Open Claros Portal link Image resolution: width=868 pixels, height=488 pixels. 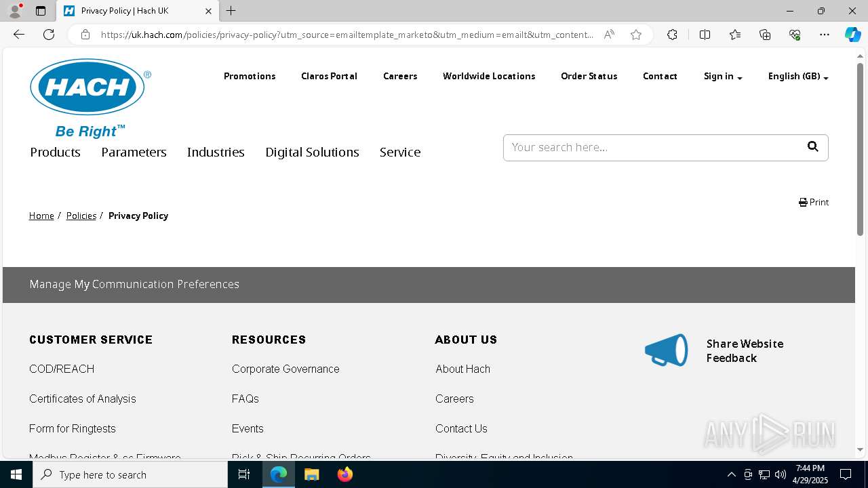click(x=329, y=76)
